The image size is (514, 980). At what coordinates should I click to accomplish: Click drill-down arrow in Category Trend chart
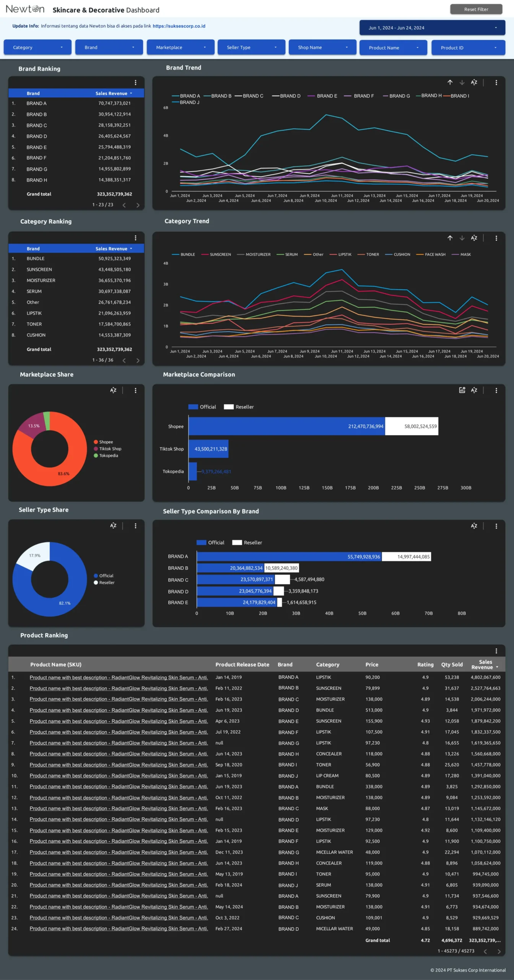462,238
